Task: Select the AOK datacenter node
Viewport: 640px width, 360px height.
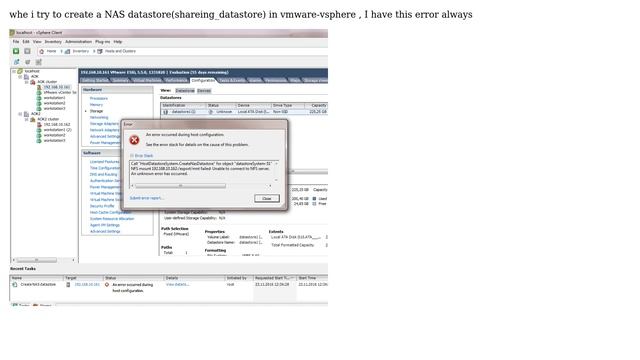Action: [x=35, y=76]
